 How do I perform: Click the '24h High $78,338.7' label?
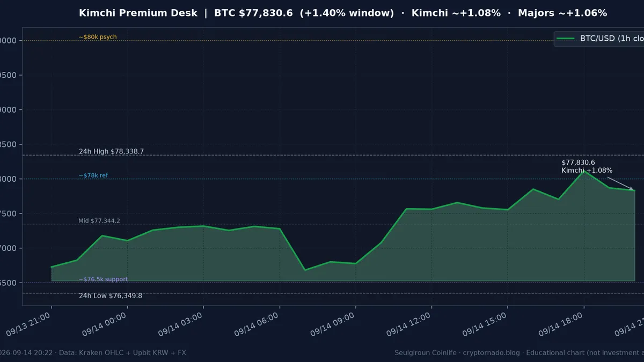111,151
